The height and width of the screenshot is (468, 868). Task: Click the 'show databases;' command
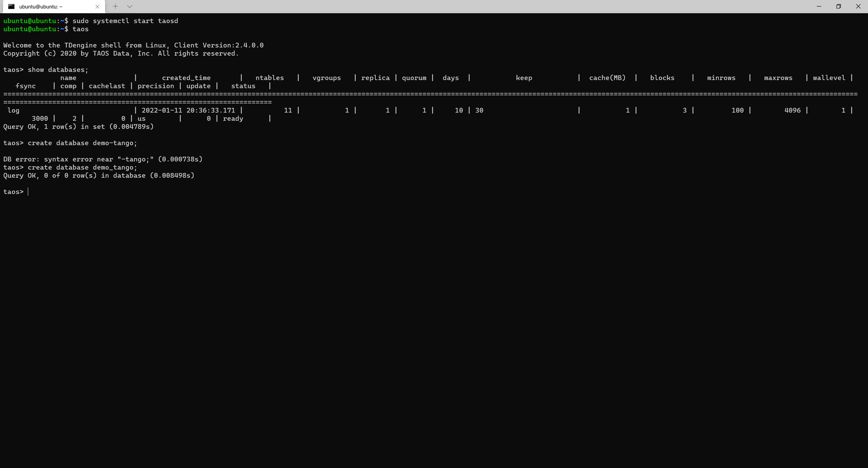(x=58, y=70)
